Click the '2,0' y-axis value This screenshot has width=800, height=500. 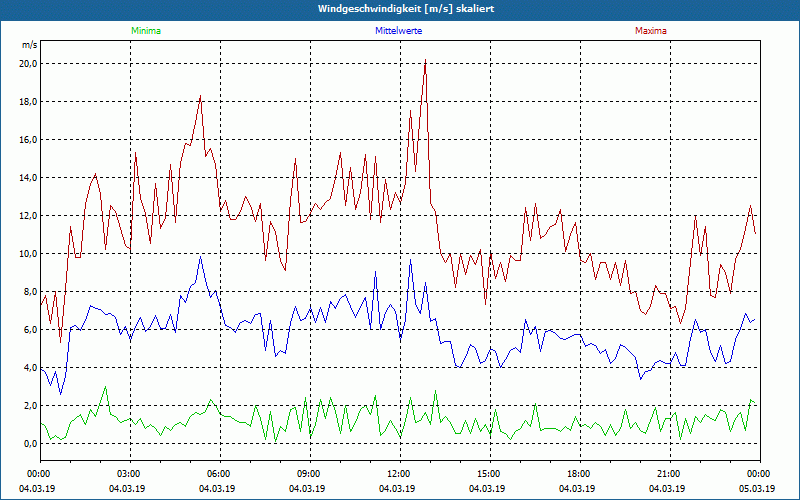(x=30, y=406)
